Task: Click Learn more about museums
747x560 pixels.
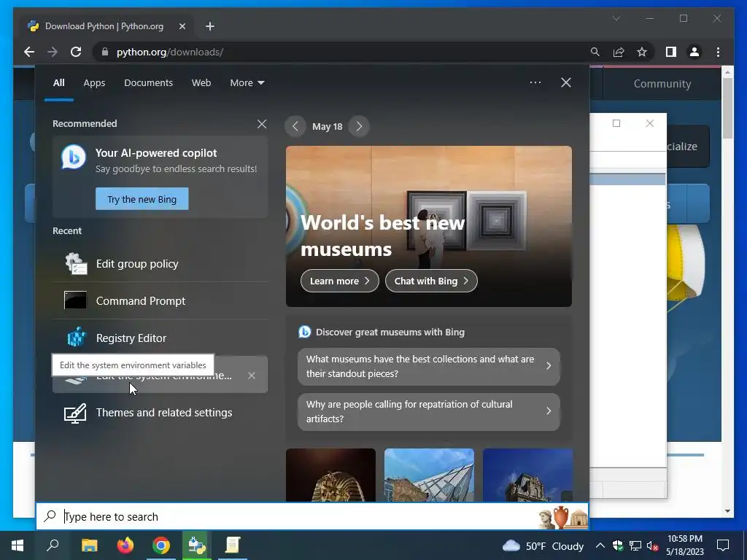Action: point(340,281)
